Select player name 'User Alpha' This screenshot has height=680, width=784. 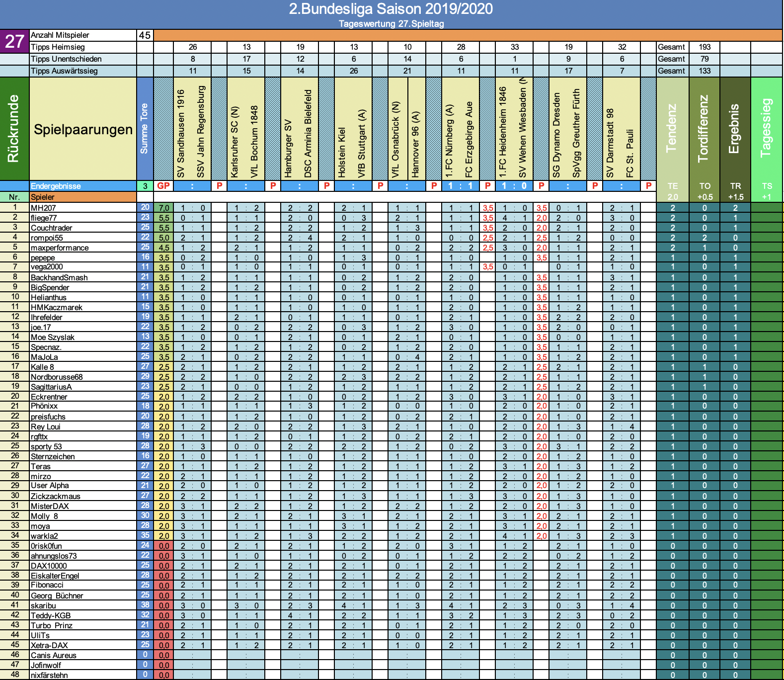pos(50,486)
